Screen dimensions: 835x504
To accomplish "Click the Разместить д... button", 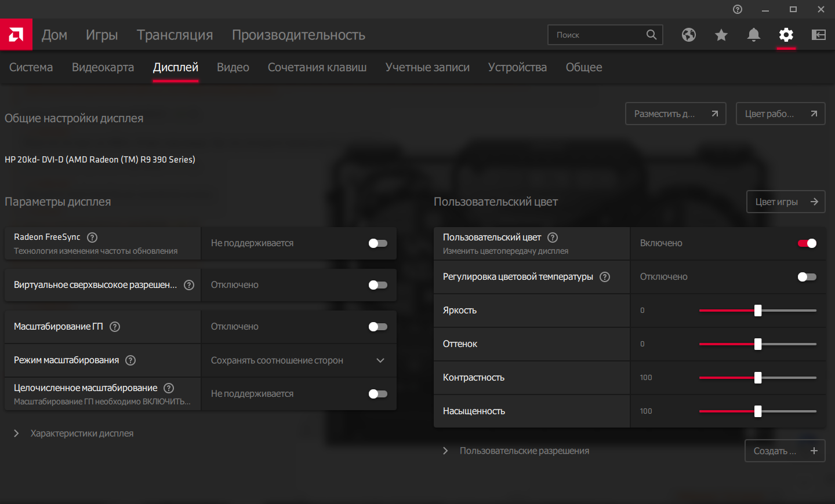I will tap(676, 114).
